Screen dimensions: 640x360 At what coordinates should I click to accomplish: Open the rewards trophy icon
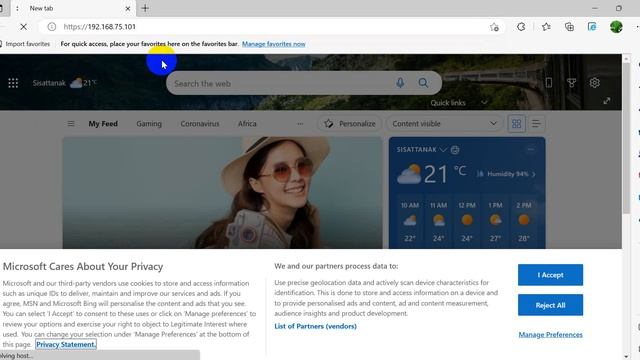pyautogui.click(x=571, y=83)
